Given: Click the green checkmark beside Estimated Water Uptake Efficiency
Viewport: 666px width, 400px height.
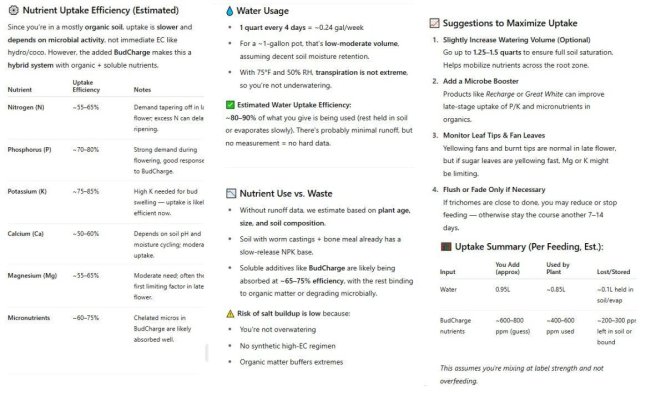Looking at the screenshot, I should 230,105.
